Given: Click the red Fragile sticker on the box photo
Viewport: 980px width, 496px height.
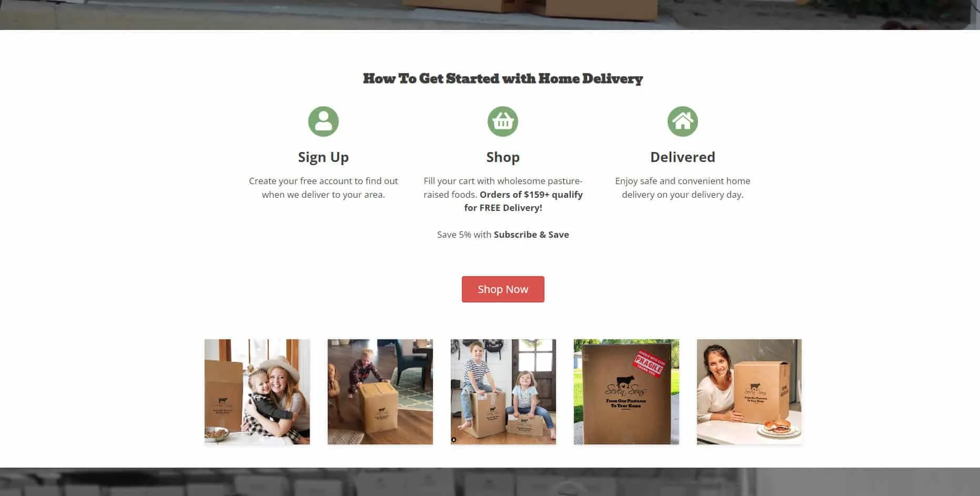Looking at the screenshot, I should (649, 363).
